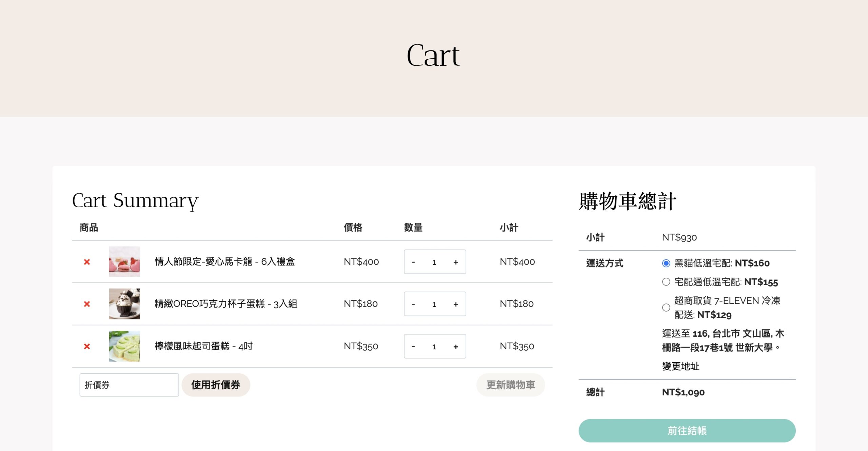The image size is (868, 451).
Task: Open the 變更地址 change address link
Action: pyautogui.click(x=680, y=366)
